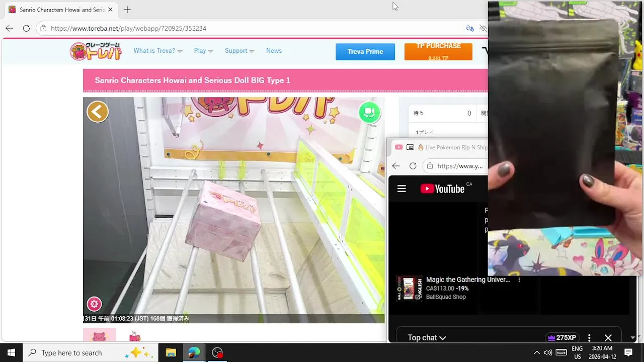Switch to Microsoft Edge in the taskbar
The width and height of the screenshot is (644, 362).
tap(194, 352)
